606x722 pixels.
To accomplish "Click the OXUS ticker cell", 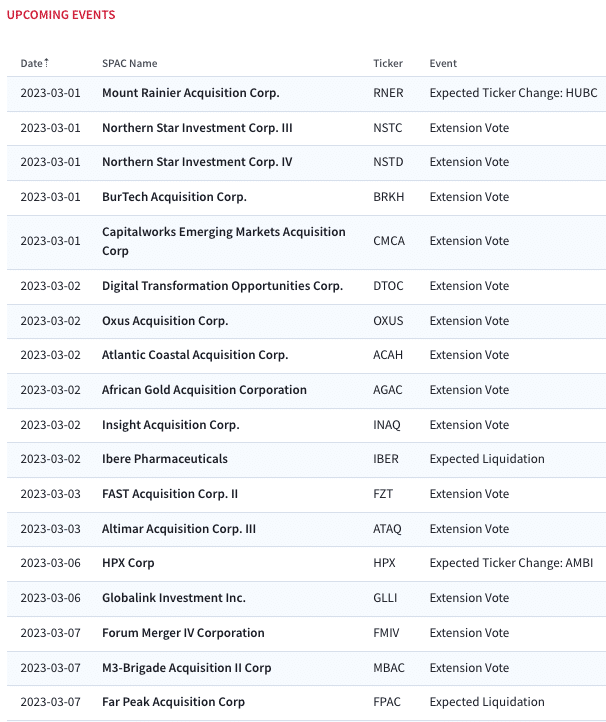I will pyautogui.click(x=388, y=321).
